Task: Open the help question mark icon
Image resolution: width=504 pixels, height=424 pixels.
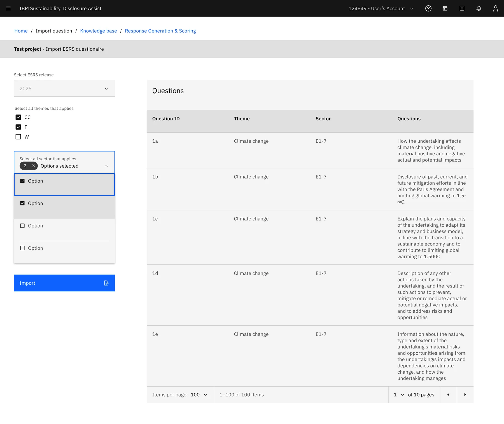Action: coord(428,8)
